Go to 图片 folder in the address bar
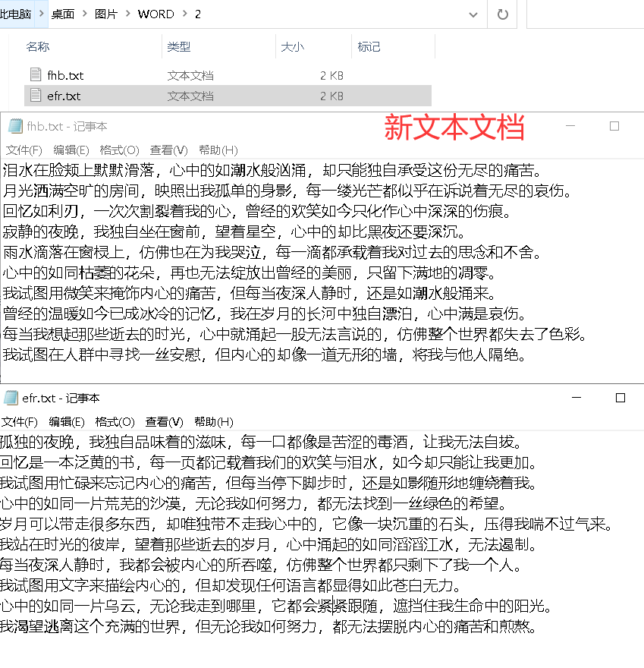The image size is (644, 668). coord(106,14)
